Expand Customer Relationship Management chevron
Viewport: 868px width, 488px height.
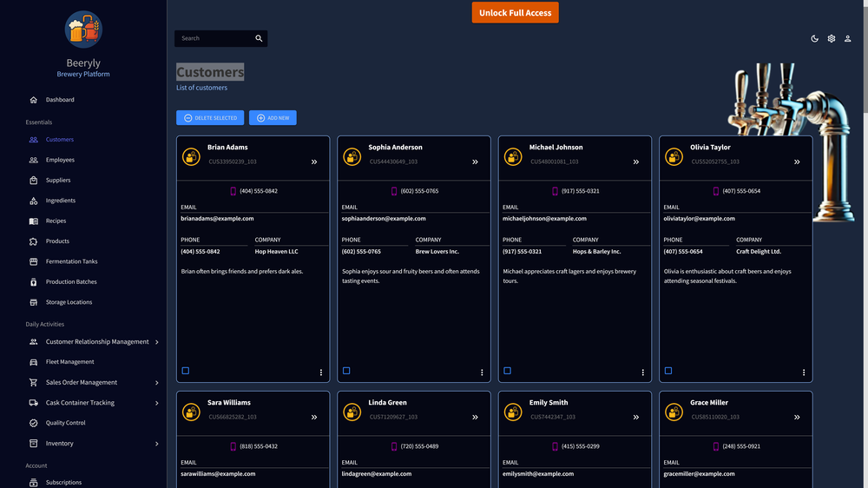click(156, 342)
